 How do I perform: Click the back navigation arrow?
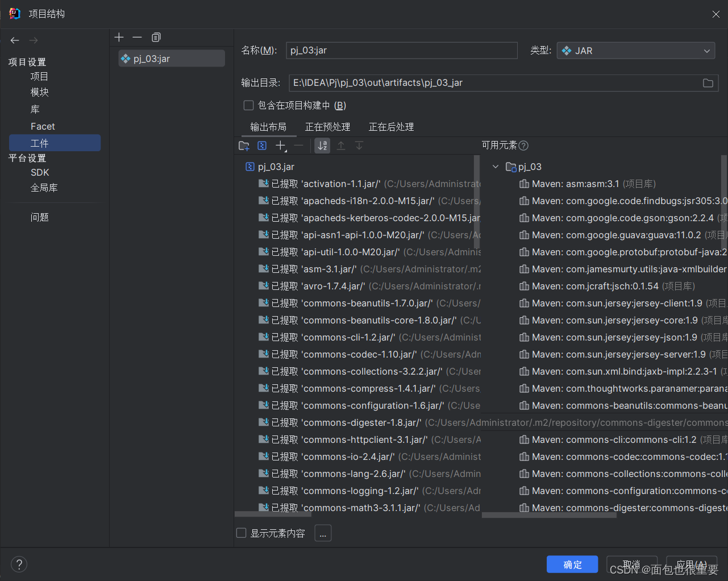coord(15,40)
